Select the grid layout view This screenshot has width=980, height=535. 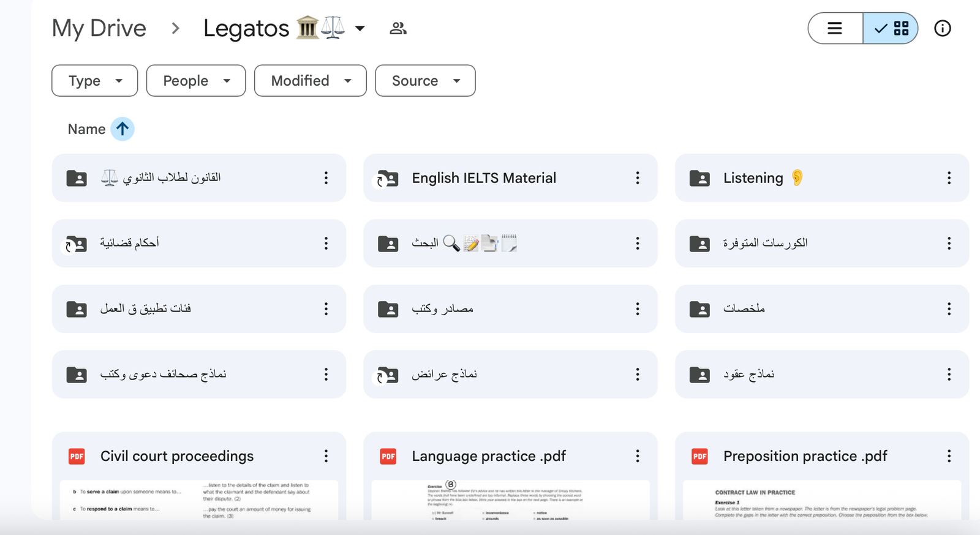[891, 28]
